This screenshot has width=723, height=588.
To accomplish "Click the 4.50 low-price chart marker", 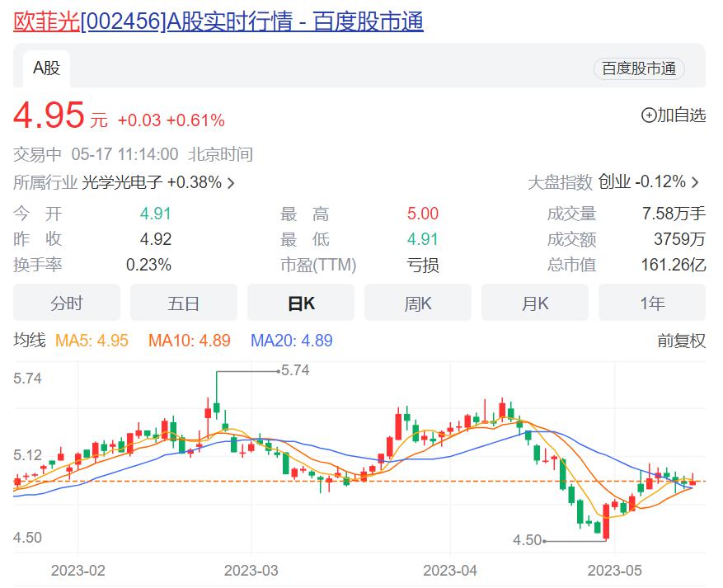I will tap(528, 540).
